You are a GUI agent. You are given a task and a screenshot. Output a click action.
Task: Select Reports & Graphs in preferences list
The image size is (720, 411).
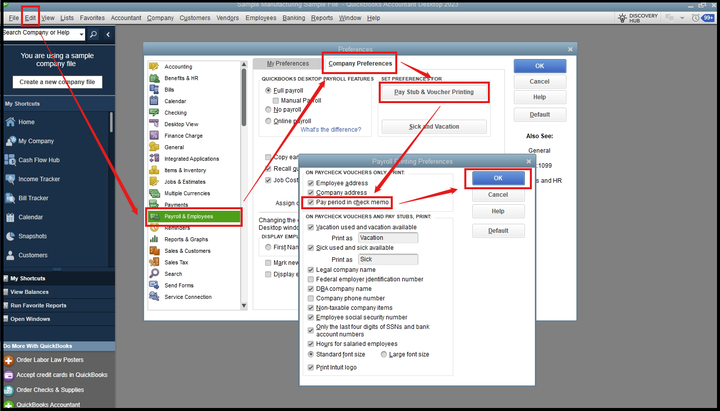pyautogui.click(x=186, y=239)
